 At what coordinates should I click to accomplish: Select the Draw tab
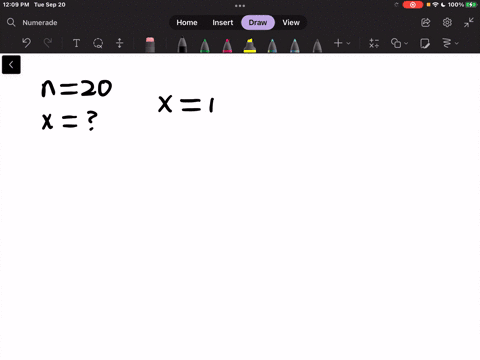(258, 22)
